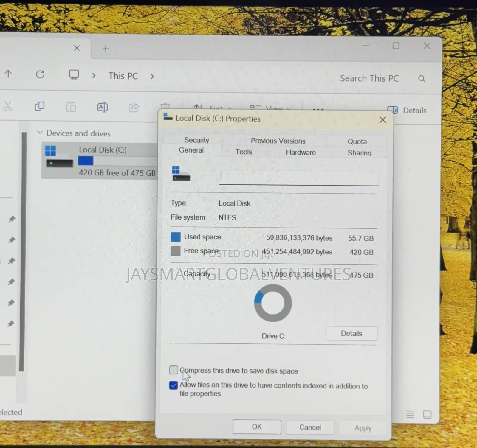Click the search magnifier icon
This screenshot has height=448, width=477.
click(x=422, y=79)
